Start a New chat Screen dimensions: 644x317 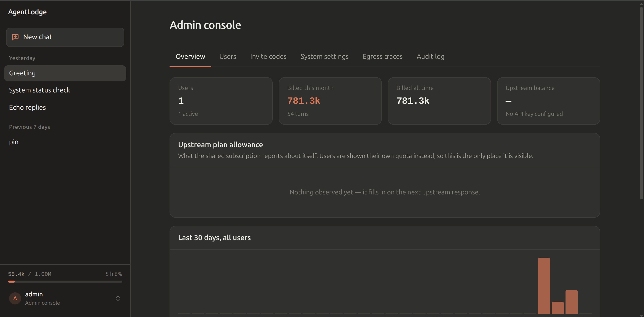(x=65, y=37)
